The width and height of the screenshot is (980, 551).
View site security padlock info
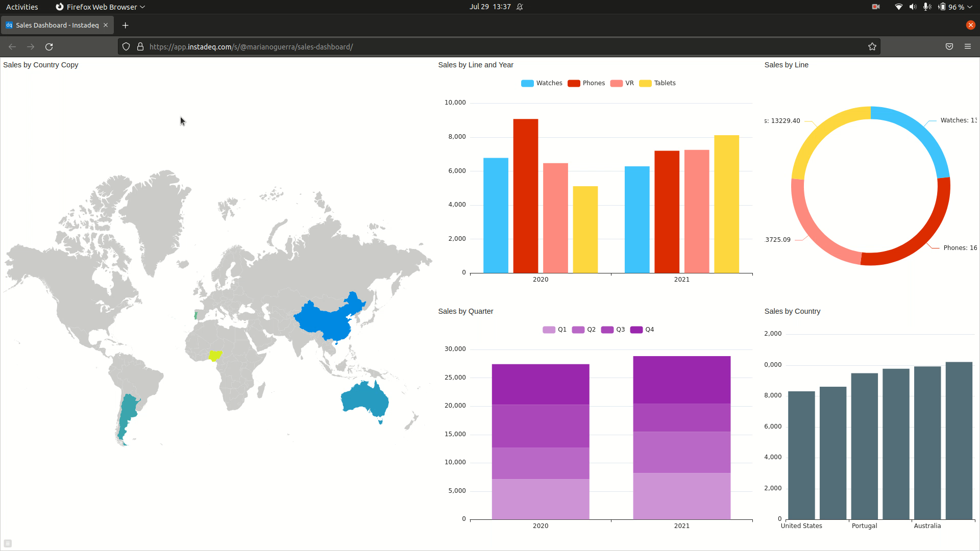(x=140, y=46)
